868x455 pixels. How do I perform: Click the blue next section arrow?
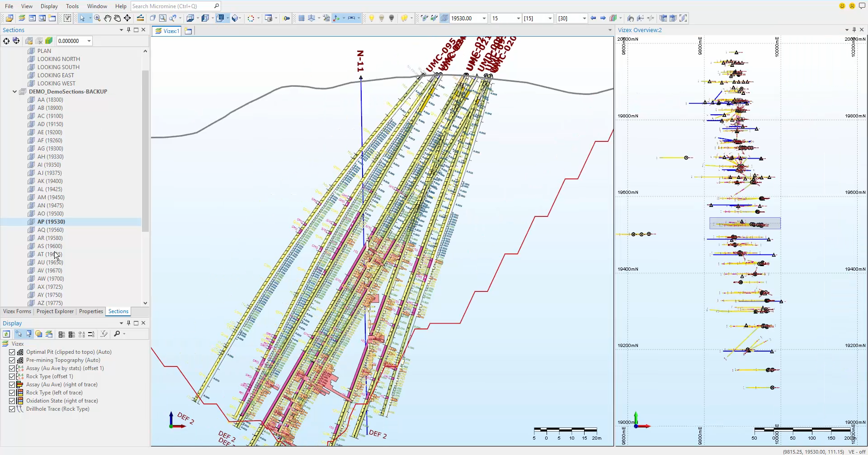603,18
